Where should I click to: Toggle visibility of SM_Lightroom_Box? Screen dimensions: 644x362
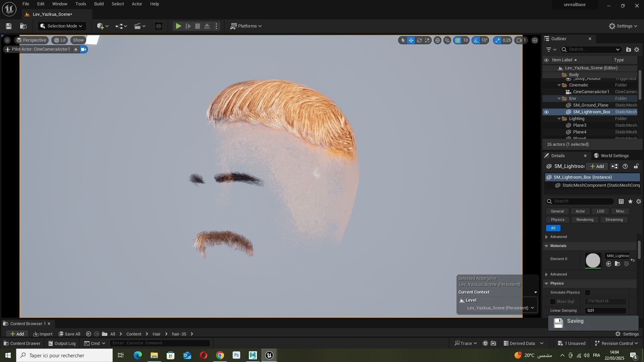pyautogui.click(x=546, y=112)
